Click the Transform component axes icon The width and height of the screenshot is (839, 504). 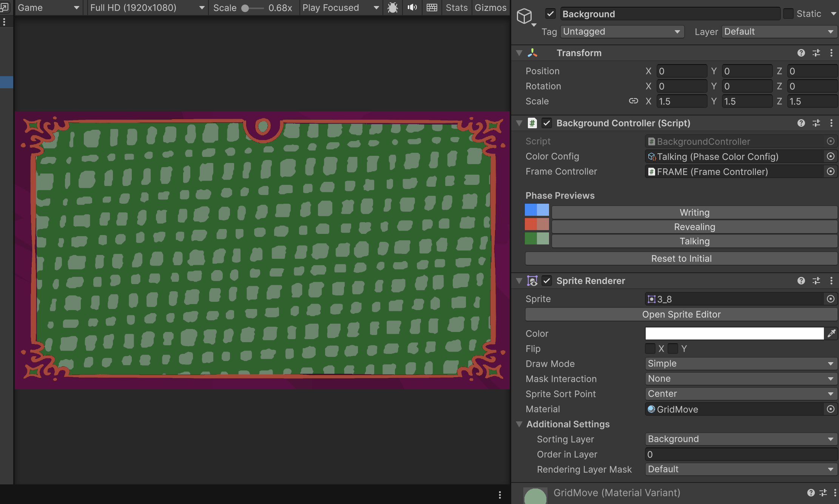532,53
